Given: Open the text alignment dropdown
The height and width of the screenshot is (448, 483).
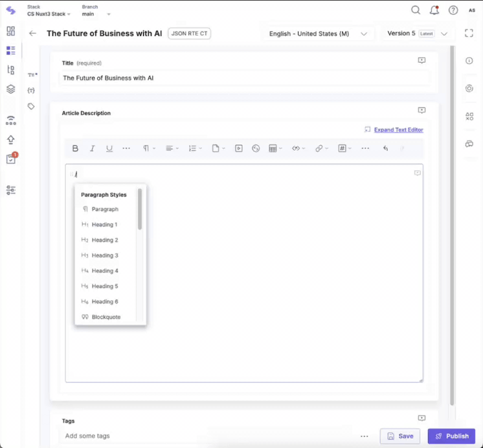Looking at the screenshot, I should pos(172,148).
